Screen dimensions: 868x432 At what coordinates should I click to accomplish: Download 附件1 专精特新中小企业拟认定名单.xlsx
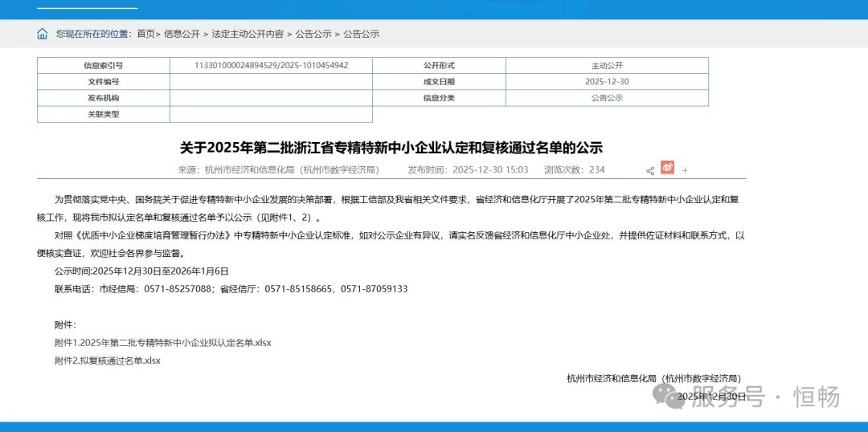pyautogui.click(x=162, y=343)
